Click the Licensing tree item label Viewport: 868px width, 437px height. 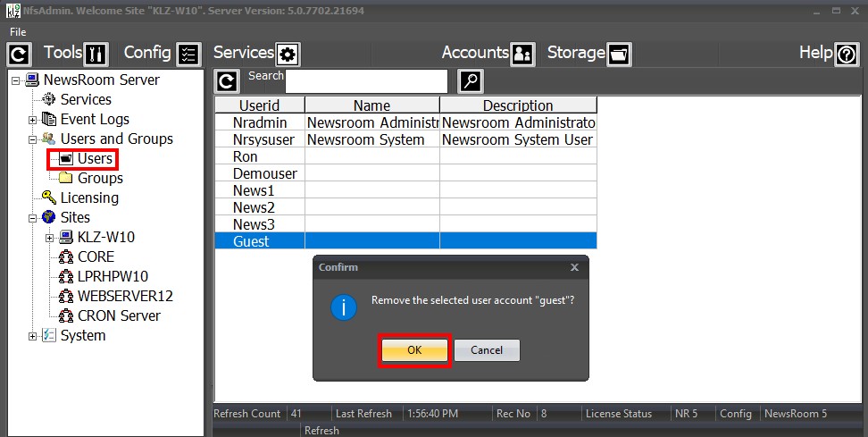coord(89,197)
